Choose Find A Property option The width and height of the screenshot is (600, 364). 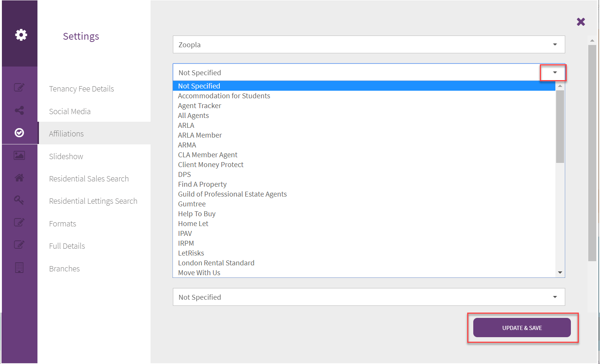[x=364, y=184]
